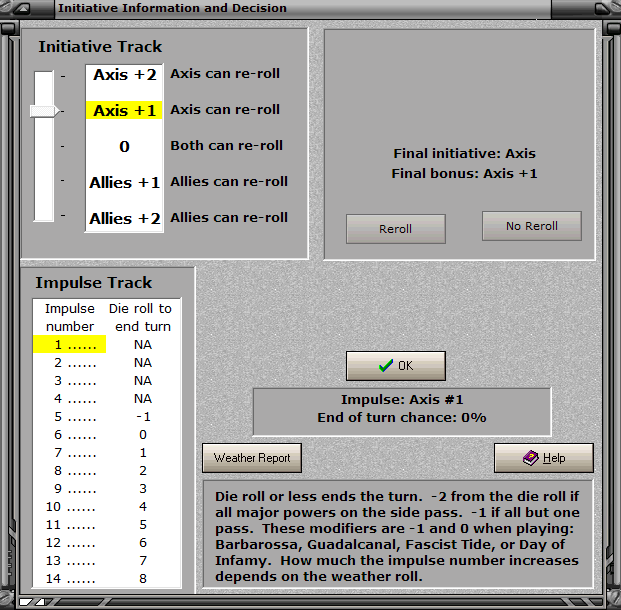Image resolution: width=621 pixels, height=610 pixels.
Task: Click the green checkmark on OK
Action: click(x=386, y=366)
